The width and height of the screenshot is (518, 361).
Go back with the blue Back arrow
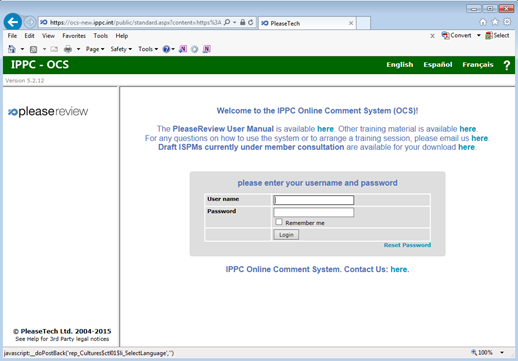point(13,22)
